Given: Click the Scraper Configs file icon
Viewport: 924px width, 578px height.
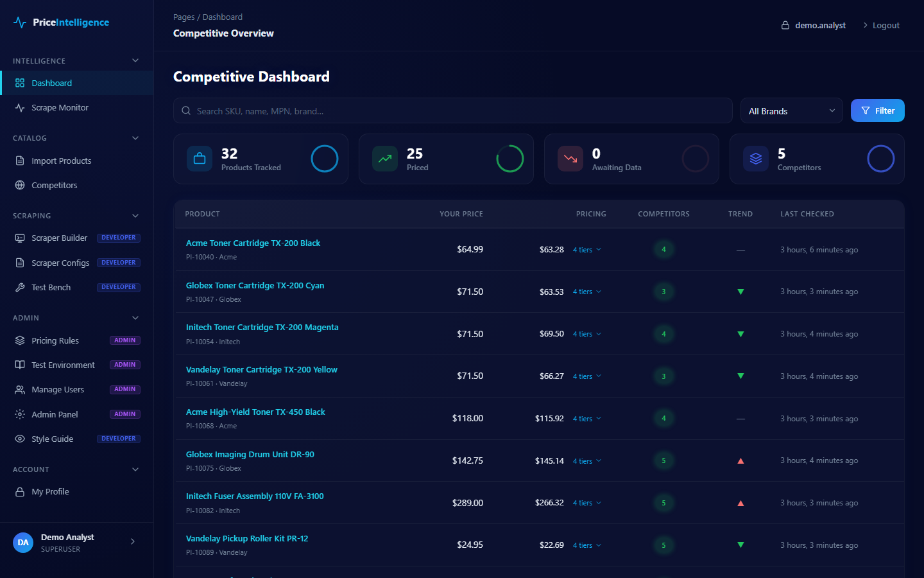Looking at the screenshot, I should pos(20,263).
